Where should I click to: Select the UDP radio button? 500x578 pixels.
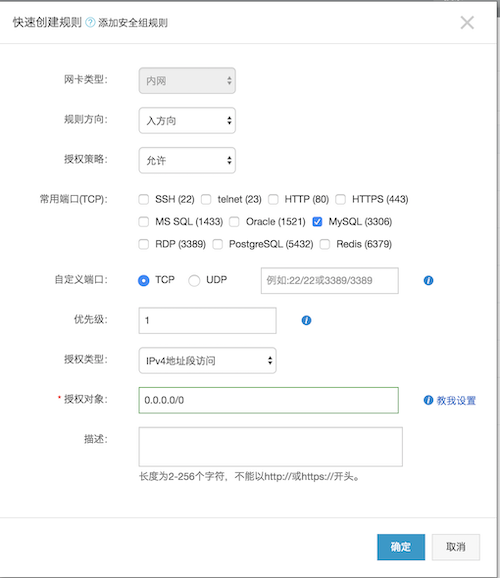tap(194, 281)
